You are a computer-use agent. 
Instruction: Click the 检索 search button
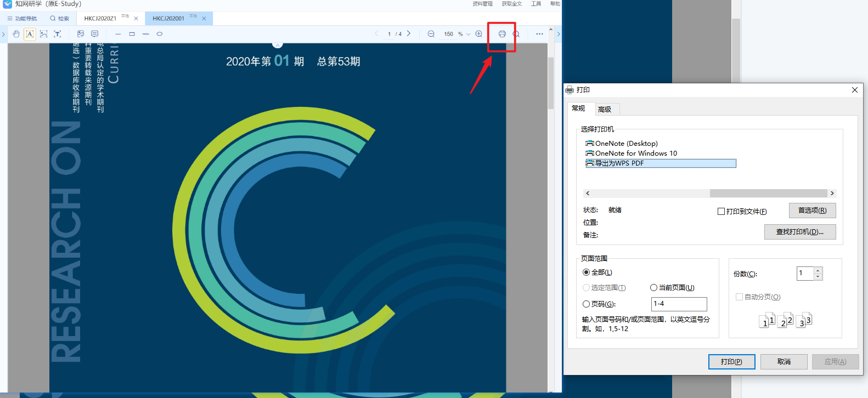[x=60, y=19]
